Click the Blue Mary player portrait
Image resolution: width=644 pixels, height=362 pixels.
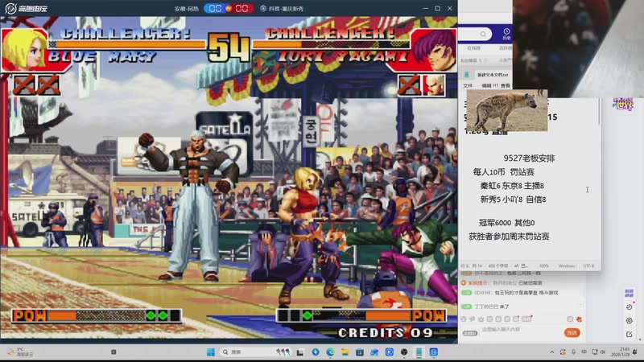pos(25,50)
